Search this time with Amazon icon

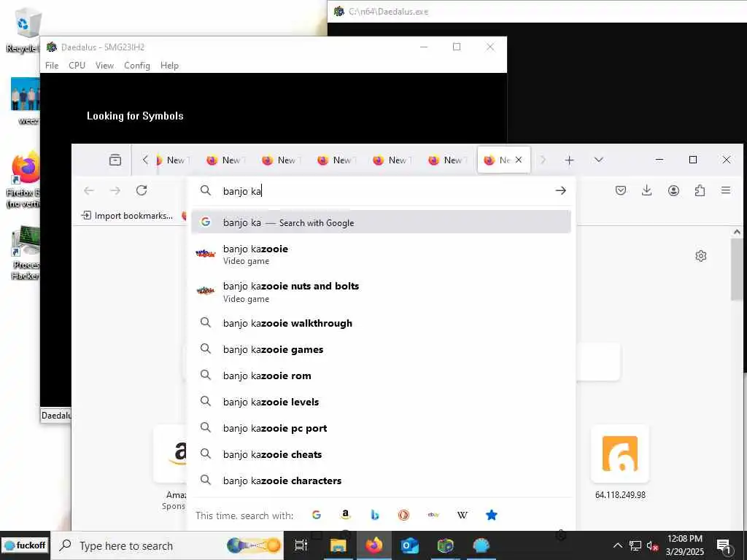coord(345,515)
